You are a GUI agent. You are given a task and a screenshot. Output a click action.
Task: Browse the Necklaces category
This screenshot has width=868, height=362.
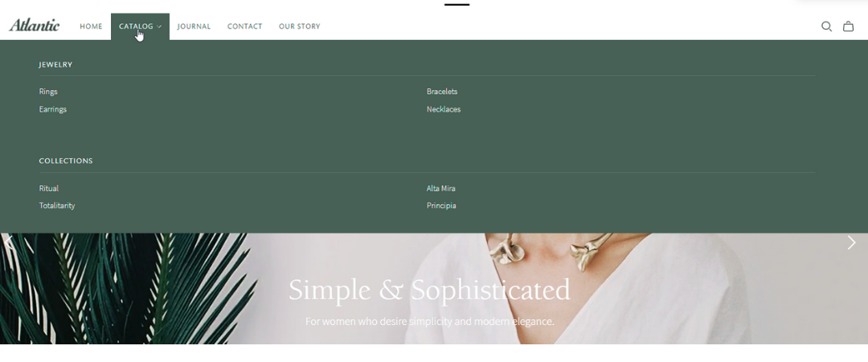pyautogui.click(x=444, y=109)
